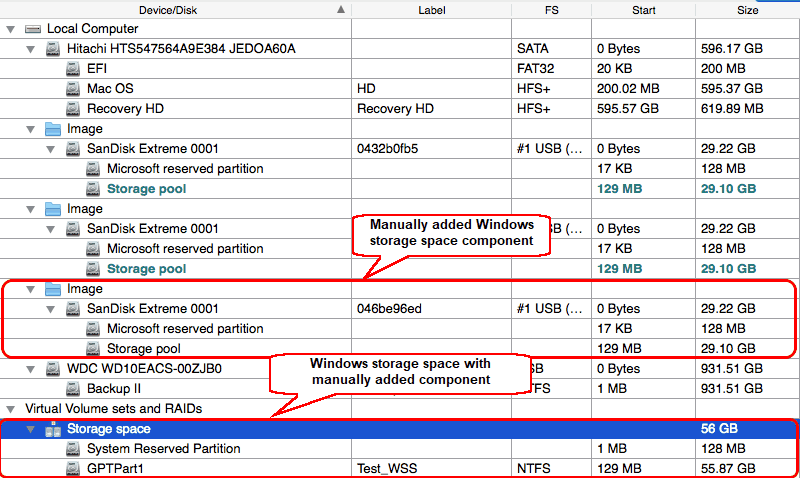This screenshot has height=478, width=800.
Task: Click the Storage space virtual volume icon
Action: point(53,429)
